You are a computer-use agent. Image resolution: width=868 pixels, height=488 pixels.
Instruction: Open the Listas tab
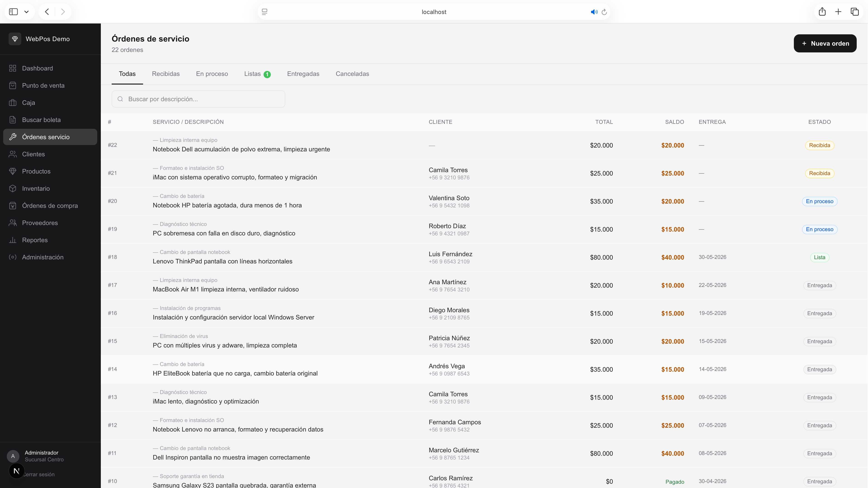click(257, 74)
